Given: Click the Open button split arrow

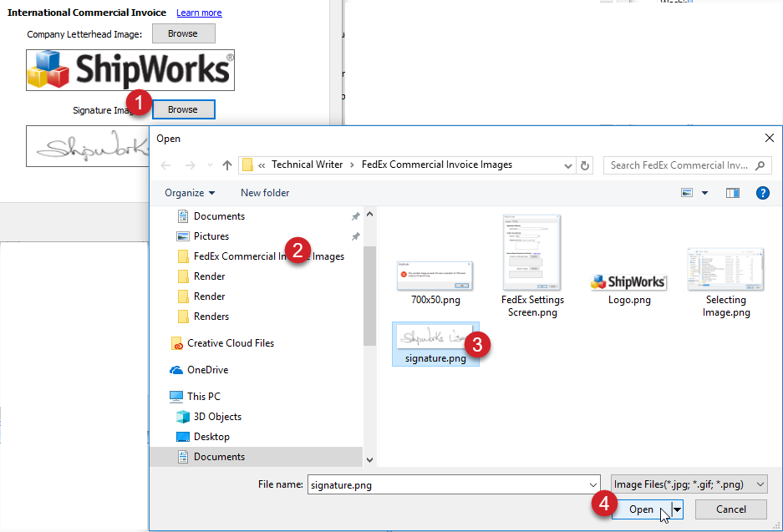Looking at the screenshot, I should (x=678, y=509).
